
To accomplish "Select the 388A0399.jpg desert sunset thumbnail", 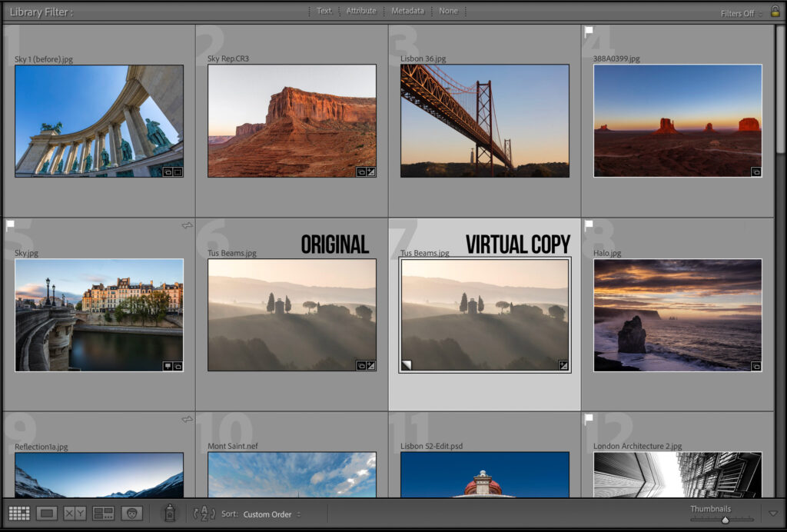I will pyautogui.click(x=678, y=121).
